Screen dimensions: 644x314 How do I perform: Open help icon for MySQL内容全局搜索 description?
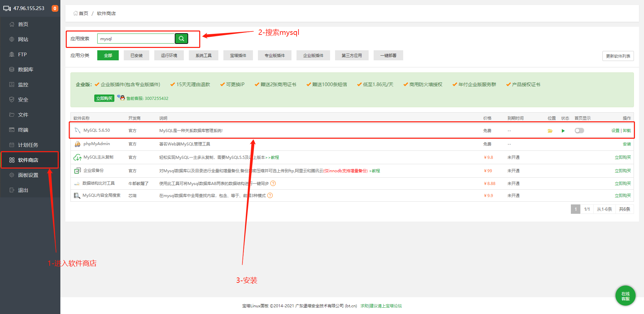270,195
